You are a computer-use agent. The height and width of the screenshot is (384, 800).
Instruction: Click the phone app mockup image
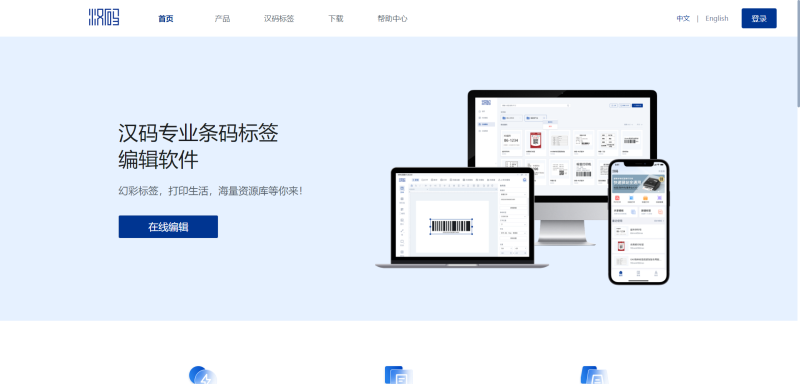pos(639,221)
